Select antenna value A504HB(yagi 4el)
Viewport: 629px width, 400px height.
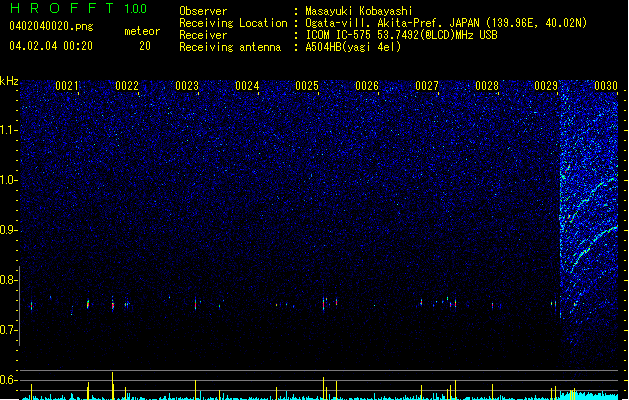coord(353,47)
